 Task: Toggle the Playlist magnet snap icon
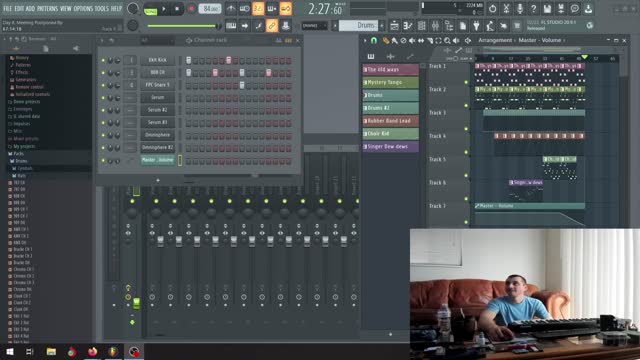[x=374, y=40]
